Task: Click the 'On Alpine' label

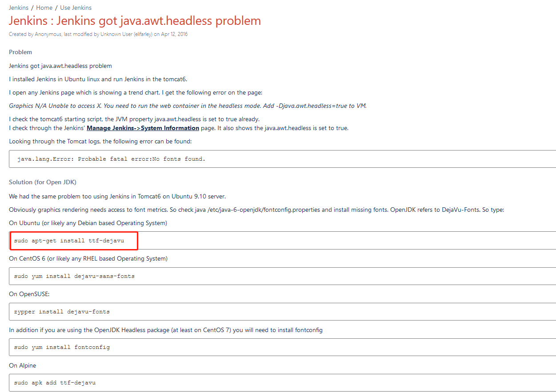Action: click(23, 365)
